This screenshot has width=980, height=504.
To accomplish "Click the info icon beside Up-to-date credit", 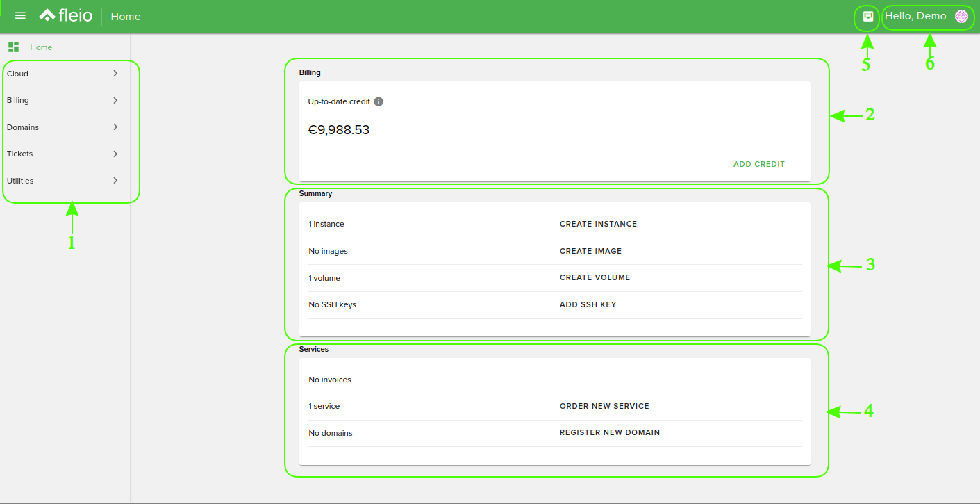I will 378,101.
